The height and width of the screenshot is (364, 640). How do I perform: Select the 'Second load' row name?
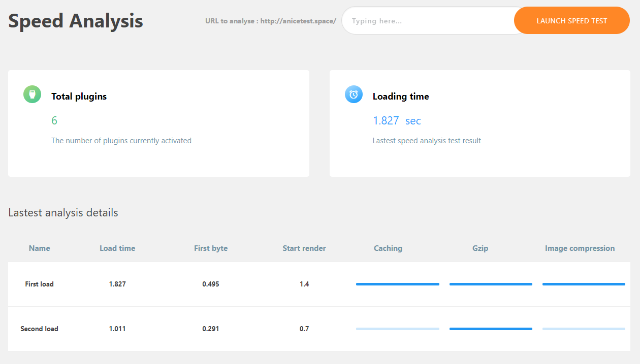(x=39, y=328)
